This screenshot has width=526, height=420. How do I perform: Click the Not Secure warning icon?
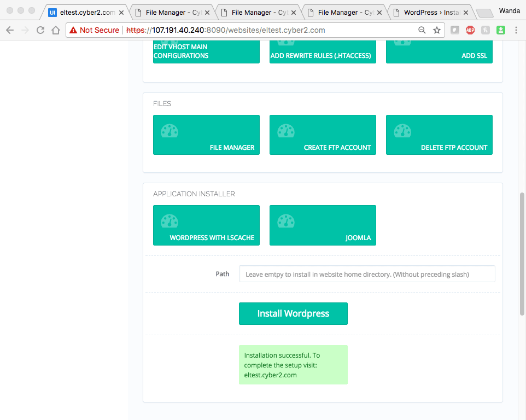pyautogui.click(x=73, y=30)
